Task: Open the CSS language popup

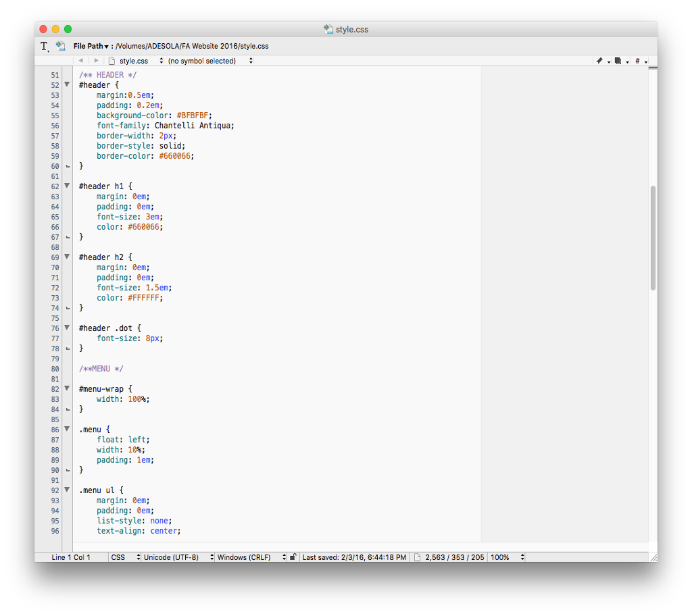Action: click(x=125, y=557)
